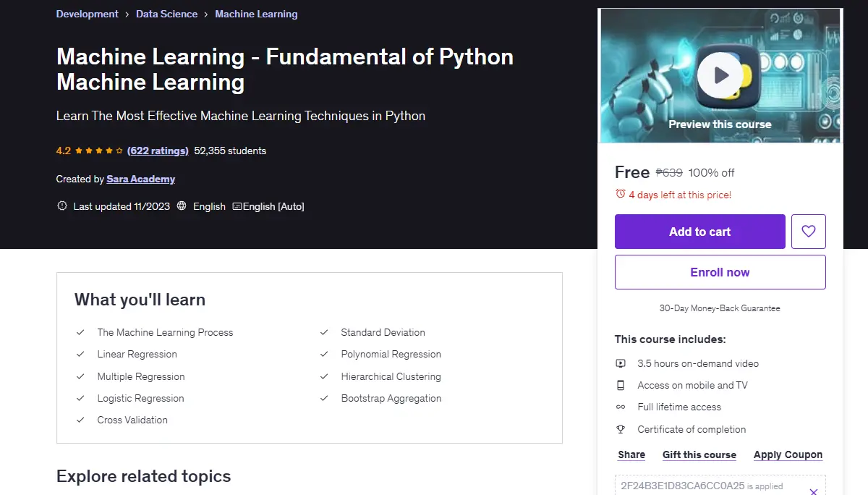Click the course subtitle about effective techniques
Screen dimensions: 868x495
241,116
